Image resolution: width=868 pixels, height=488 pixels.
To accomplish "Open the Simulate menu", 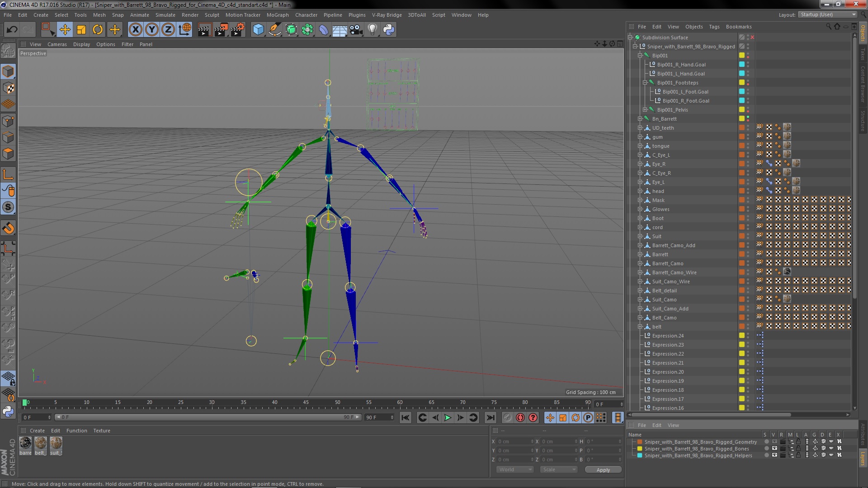I will pos(165,15).
